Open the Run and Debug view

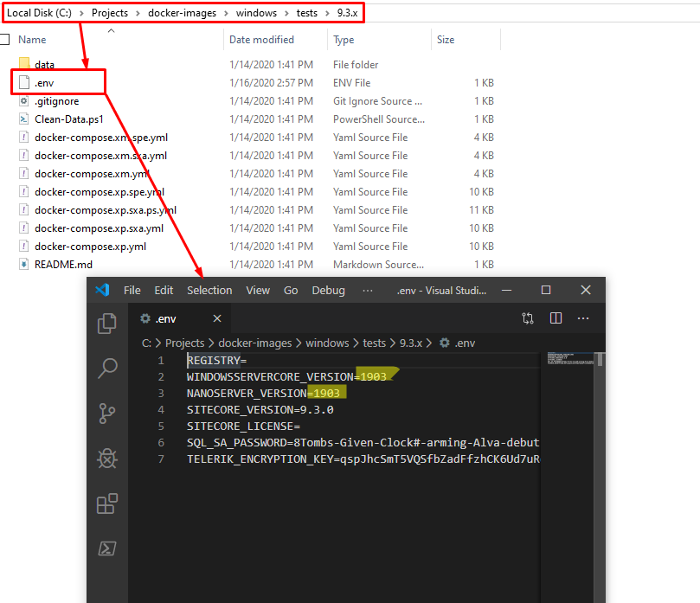pos(107,459)
